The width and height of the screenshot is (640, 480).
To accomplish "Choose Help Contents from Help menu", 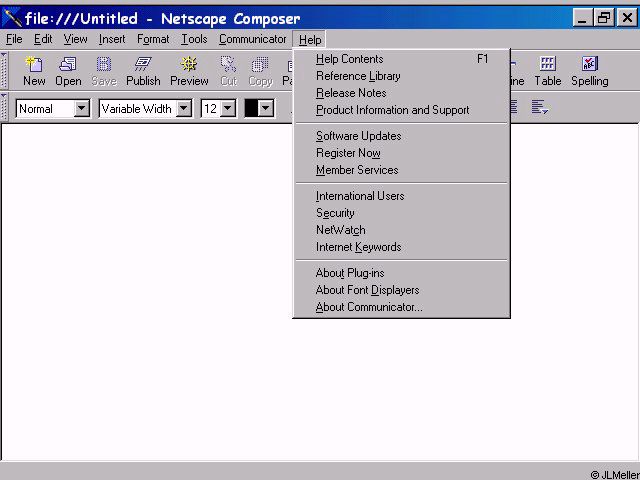I will tap(402, 59).
